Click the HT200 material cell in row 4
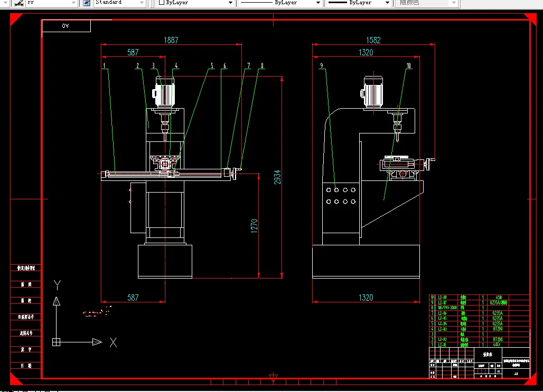 pos(498,329)
